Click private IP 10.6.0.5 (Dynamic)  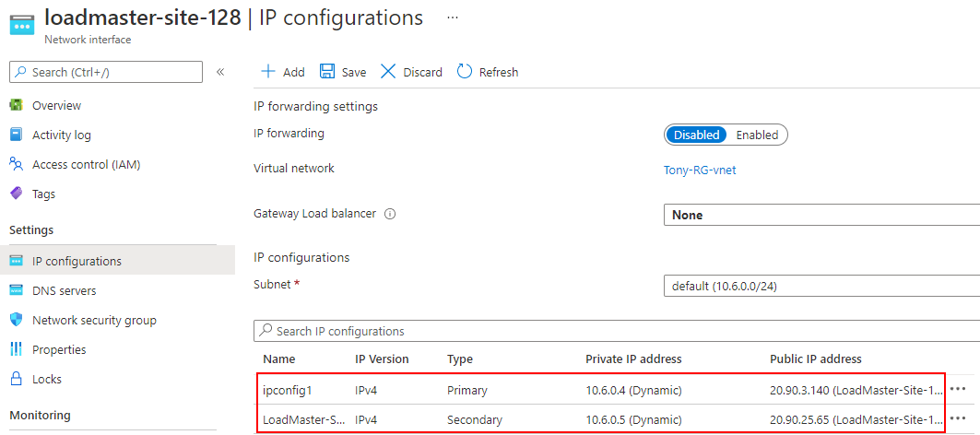tap(633, 419)
